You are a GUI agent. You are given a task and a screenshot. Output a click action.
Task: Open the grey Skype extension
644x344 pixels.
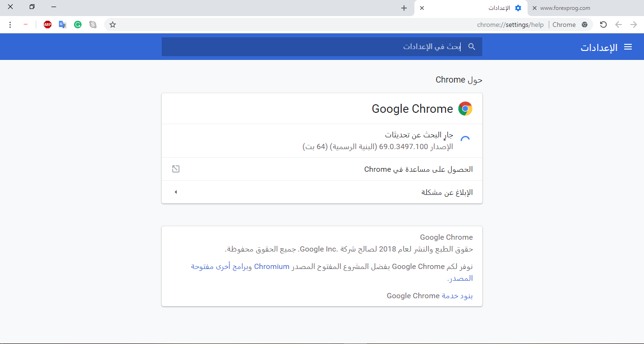[93, 25]
